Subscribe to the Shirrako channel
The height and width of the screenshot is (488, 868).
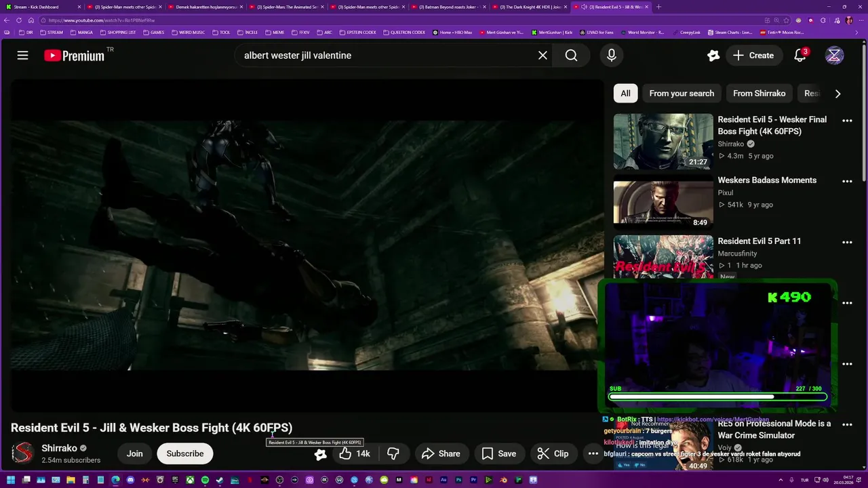pyautogui.click(x=185, y=453)
